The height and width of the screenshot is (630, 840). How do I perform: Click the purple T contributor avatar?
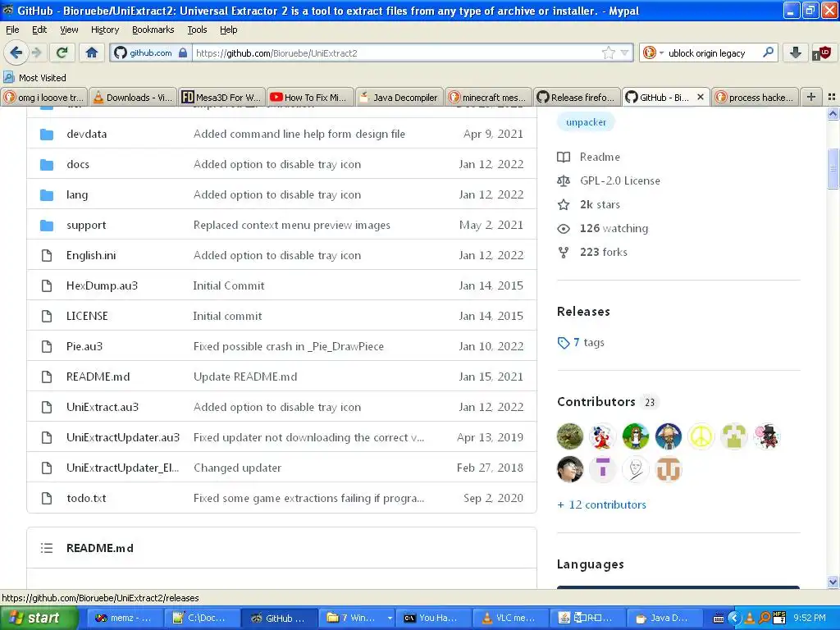click(x=603, y=469)
